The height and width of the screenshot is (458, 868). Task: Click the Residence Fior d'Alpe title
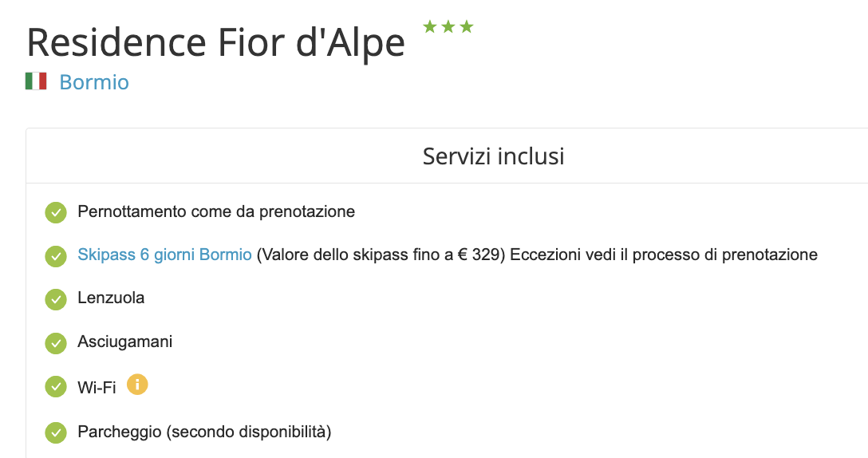point(215,42)
